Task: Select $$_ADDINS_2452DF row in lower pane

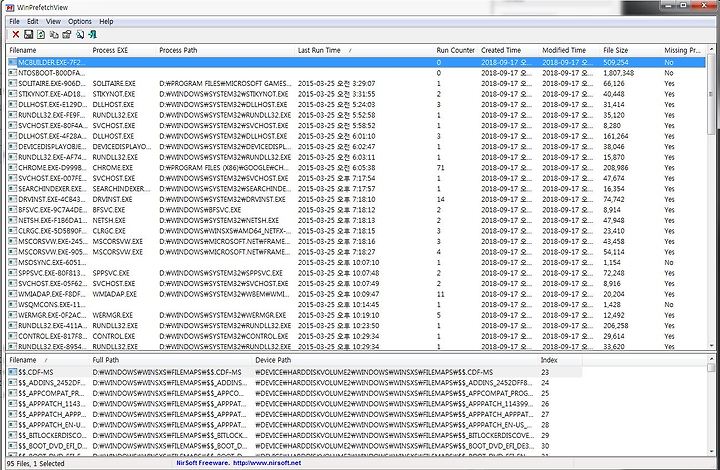Action: [295, 382]
